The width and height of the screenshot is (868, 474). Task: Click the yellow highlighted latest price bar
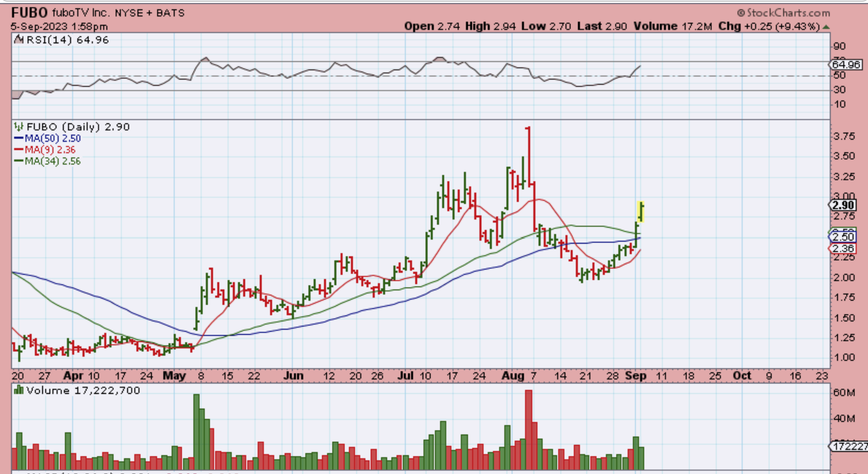[641, 212]
